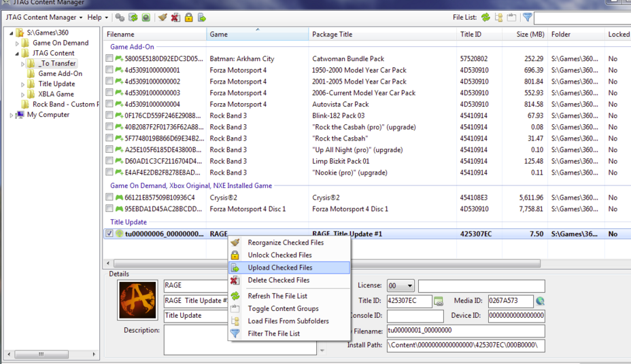Open the License dropdown
This screenshot has width=631, height=364.
tap(400, 286)
